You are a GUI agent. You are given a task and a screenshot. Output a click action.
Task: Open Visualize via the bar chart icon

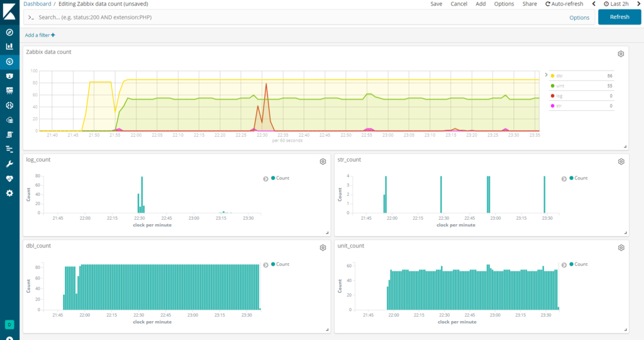[9, 47]
